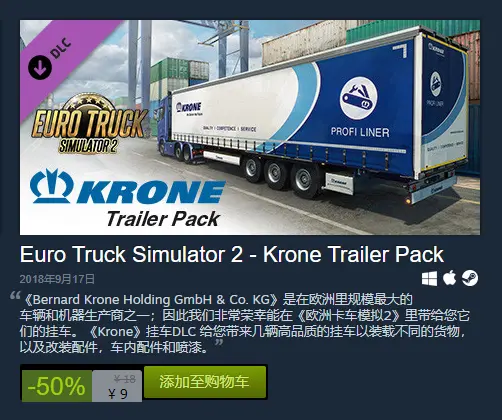The image size is (502, 420).
Task: Click the SteamOS platform icon
Action: (x=470, y=278)
